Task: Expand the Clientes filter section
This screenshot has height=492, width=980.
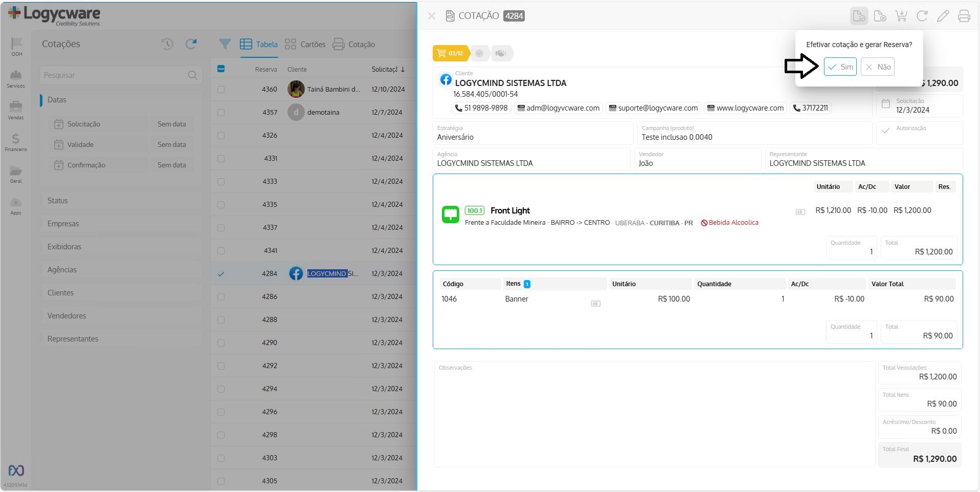Action: [x=121, y=293]
